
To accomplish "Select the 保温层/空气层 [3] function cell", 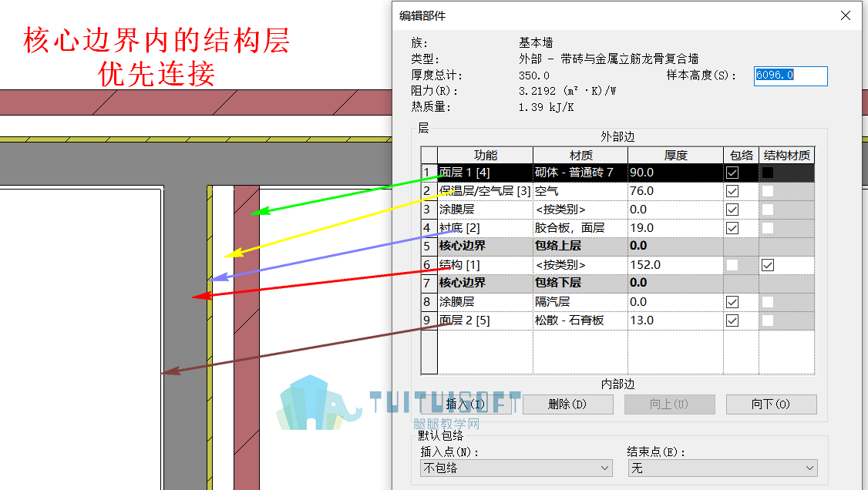I will tap(485, 191).
